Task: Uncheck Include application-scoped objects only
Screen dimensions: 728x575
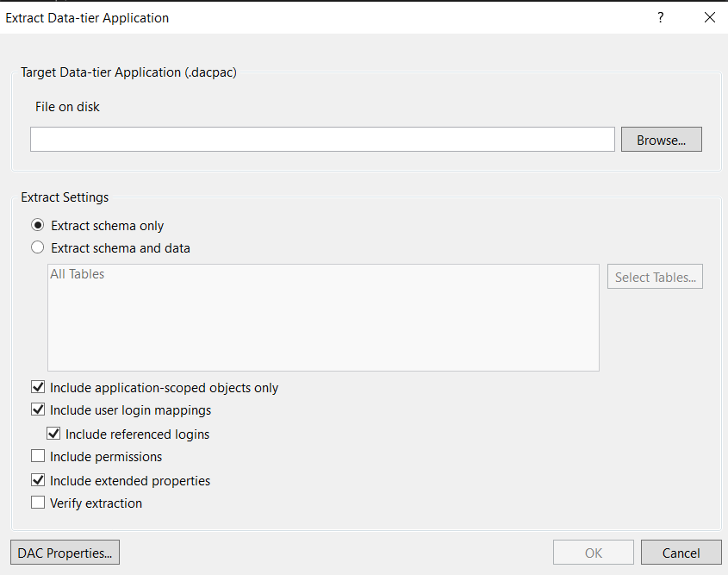Action: [38, 387]
